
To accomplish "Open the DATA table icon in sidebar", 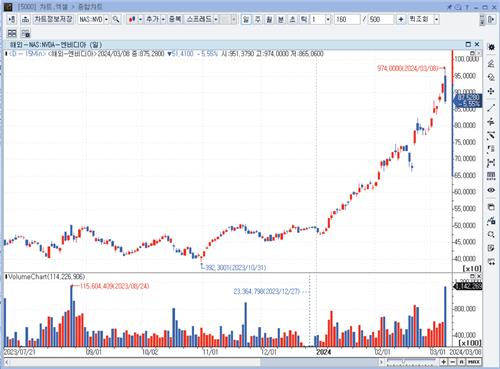I will pyautogui.click(x=491, y=176).
